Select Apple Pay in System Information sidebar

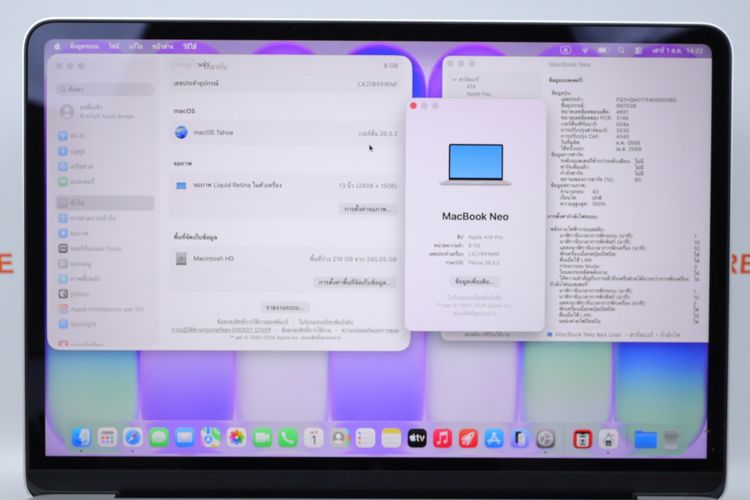479,94
